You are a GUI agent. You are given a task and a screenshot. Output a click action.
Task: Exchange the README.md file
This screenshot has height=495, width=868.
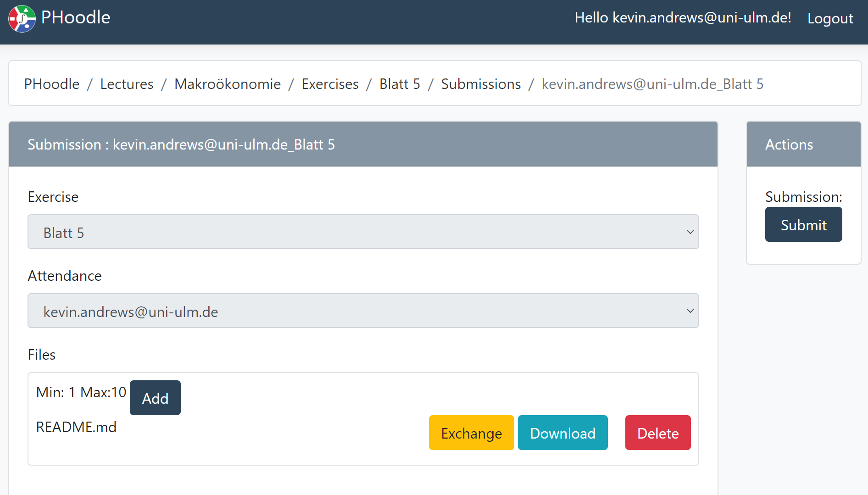coord(472,433)
